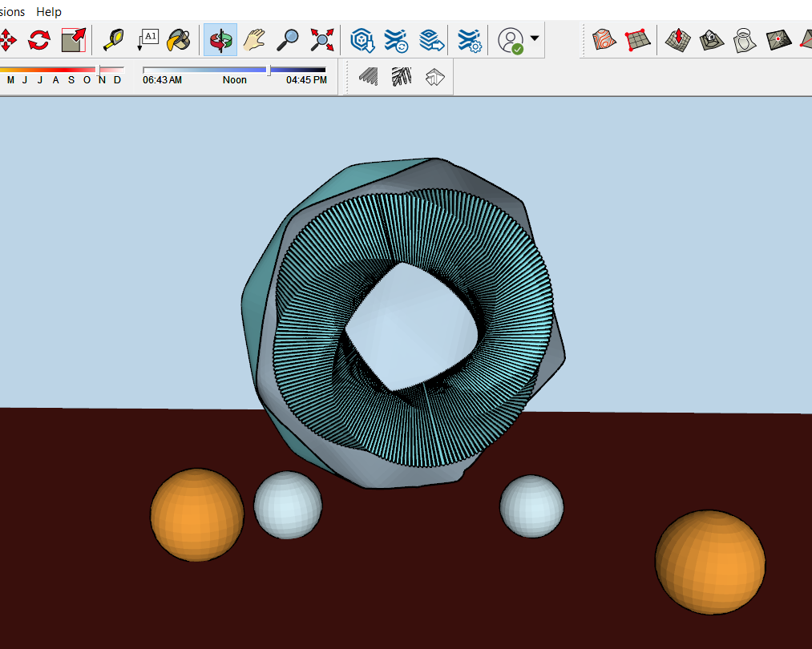The height and width of the screenshot is (649, 812).
Task: Click the shadow time-of-day slider handle
Action: [269, 71]
